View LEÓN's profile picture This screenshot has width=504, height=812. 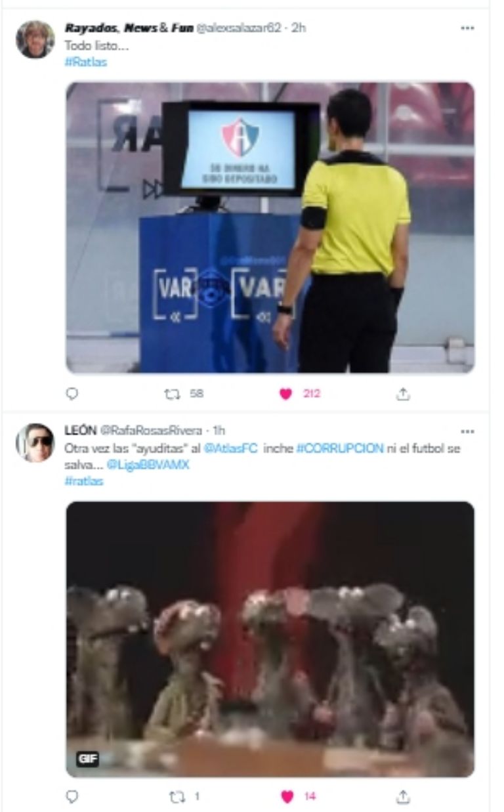(35, 442)
